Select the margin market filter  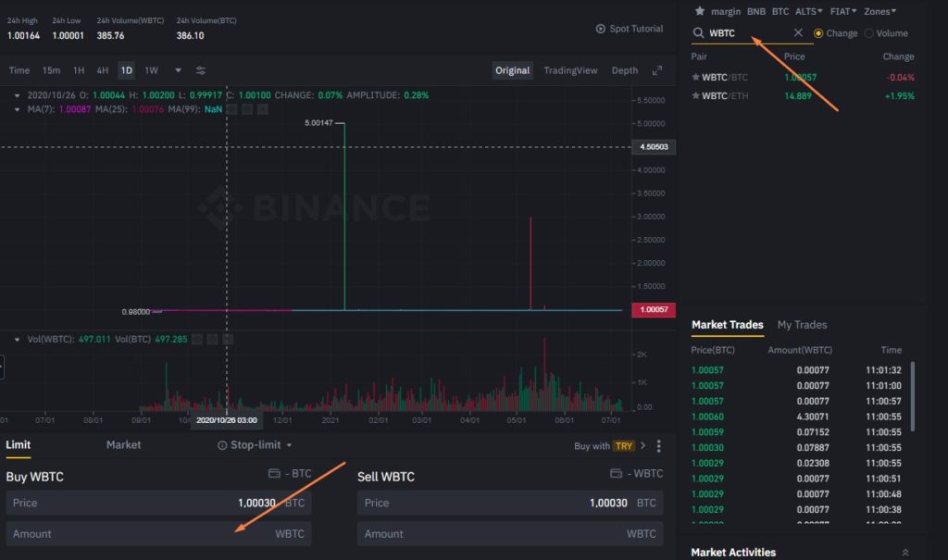click(x=726, y=11)
